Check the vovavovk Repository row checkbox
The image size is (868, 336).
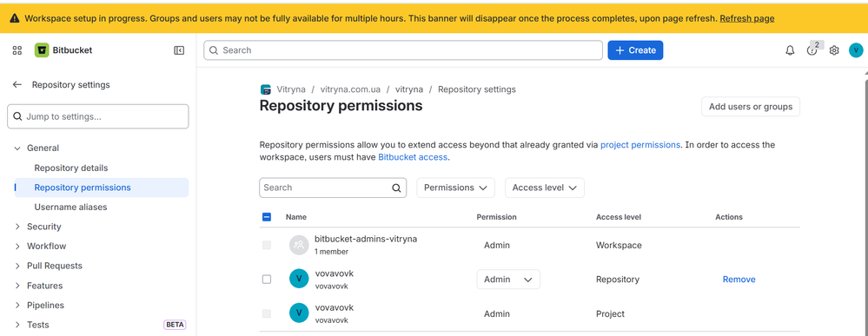pos(266,280)
